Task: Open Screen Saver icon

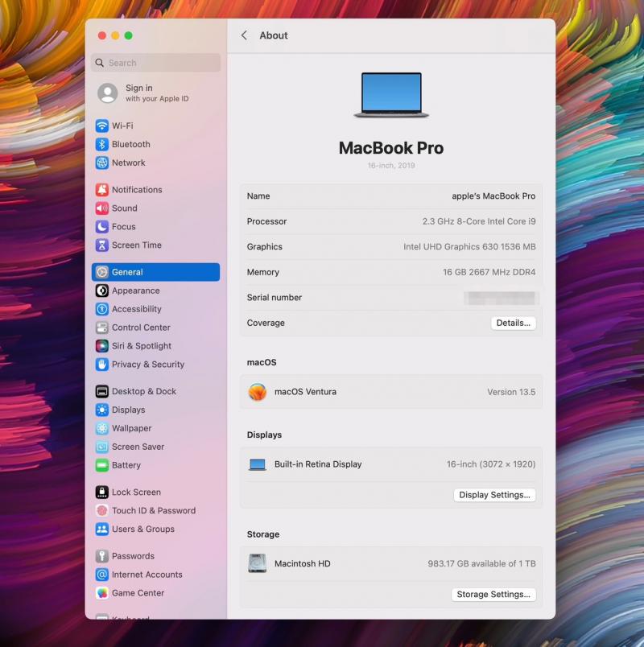Action: 102,447
